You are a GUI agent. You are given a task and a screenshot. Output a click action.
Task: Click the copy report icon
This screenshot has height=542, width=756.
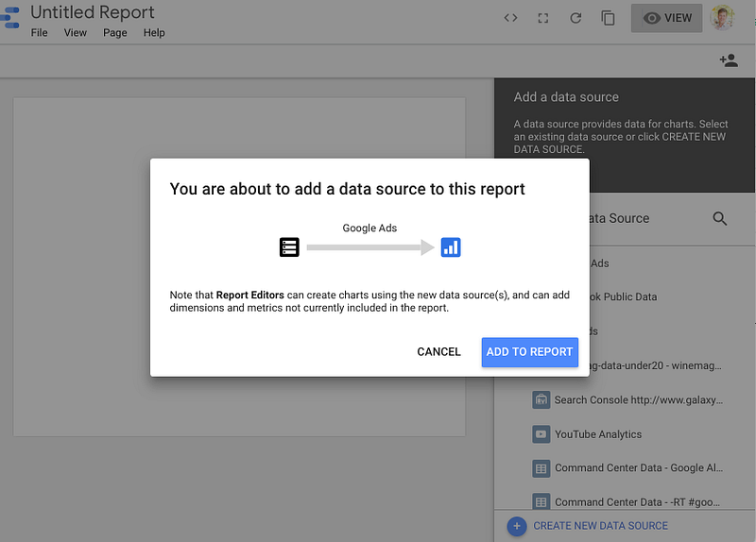(x=608, y=18)
